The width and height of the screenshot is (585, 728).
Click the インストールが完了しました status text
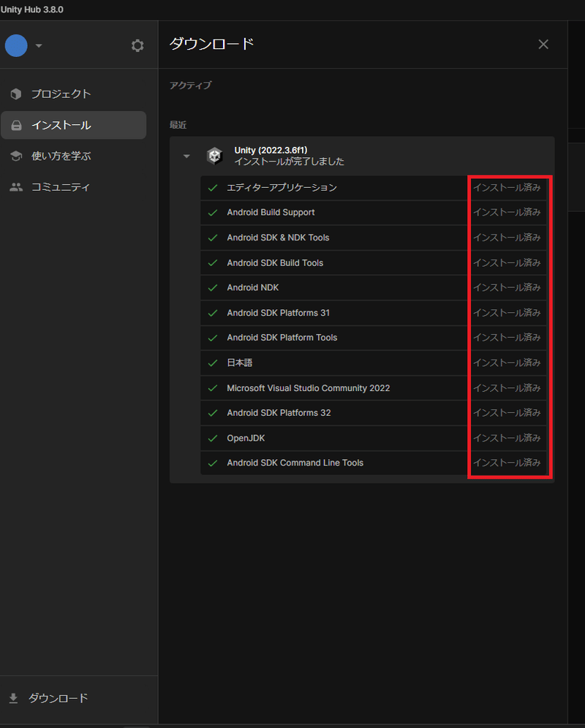pos(289,162)
